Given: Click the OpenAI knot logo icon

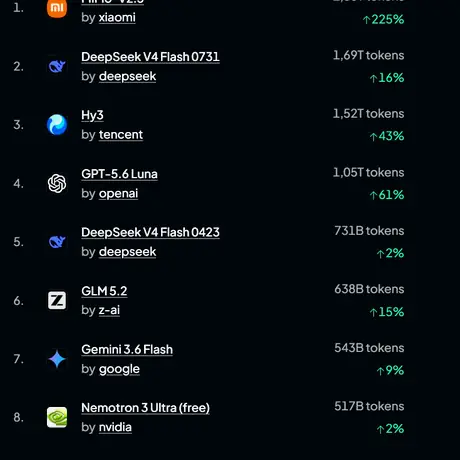Looking at the screenshot, I should (57, 183).
